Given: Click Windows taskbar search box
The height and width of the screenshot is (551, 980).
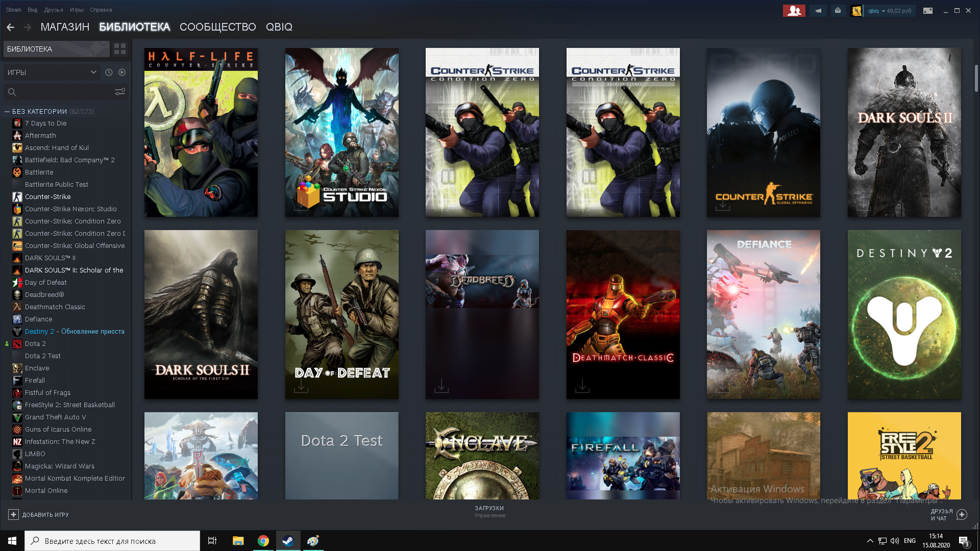Looking at the screenshot, I should pos(112,541).
